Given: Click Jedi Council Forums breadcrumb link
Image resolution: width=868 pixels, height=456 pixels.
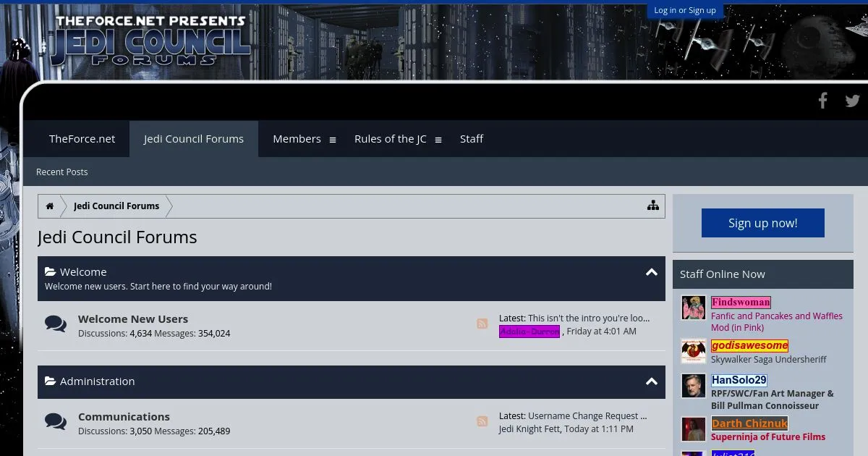Looking at the screenshot, I should (116, 206).
